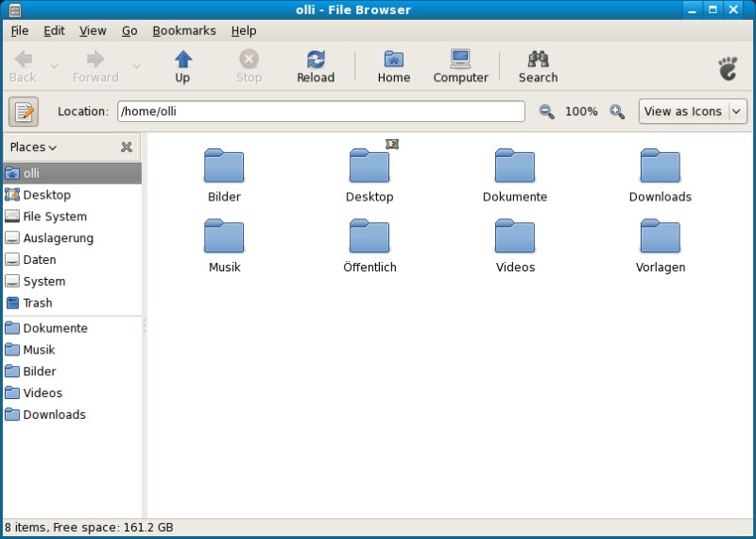Open Desktop in the Places sidebar
Image resolution: width=756 pixels, height=539 pixels.
tap(73, 195)
